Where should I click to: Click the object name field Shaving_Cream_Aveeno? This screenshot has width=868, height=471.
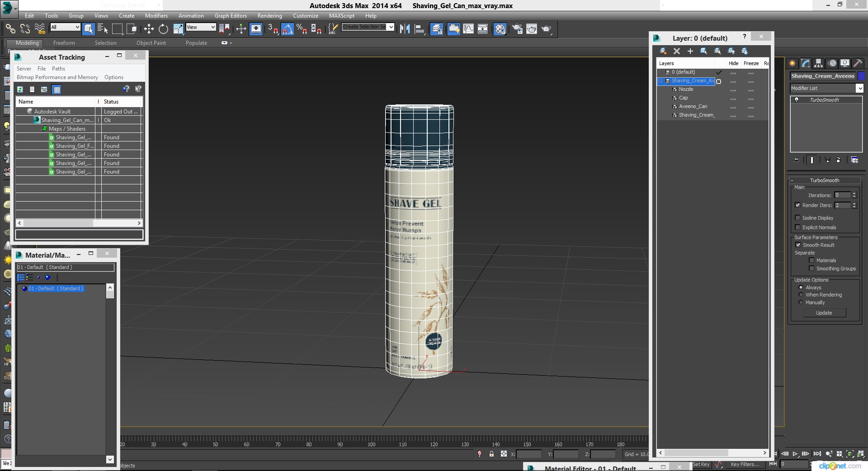(823, 76)
